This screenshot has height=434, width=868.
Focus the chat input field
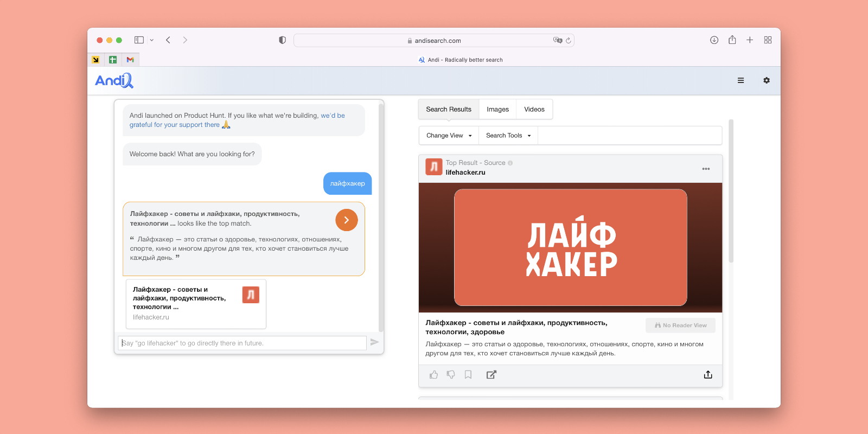242,343
